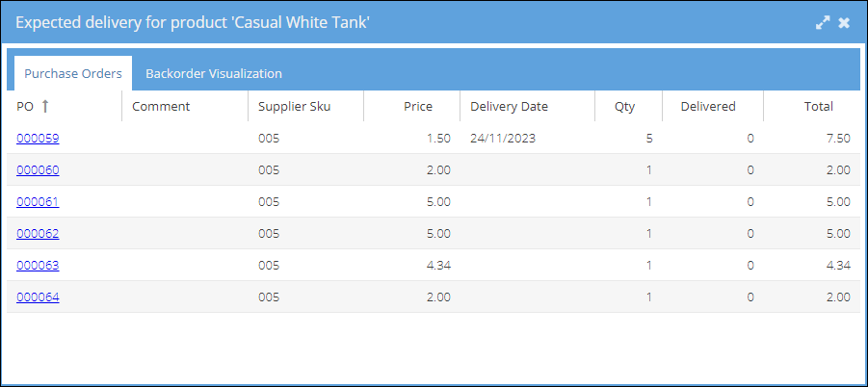The width and height of the screenshot is (868, 387).
Task: Close the Expected delivery dialog
Action: coord(844,23)
